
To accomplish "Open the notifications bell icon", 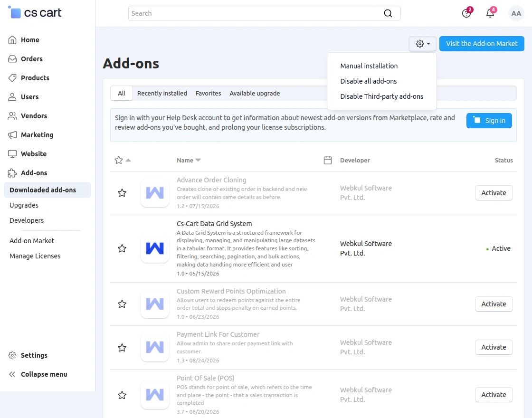I will (490, 13).
